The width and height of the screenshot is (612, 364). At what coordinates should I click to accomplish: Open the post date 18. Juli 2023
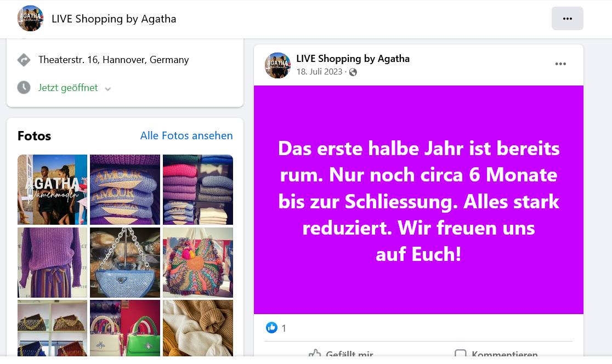(319, 72)
